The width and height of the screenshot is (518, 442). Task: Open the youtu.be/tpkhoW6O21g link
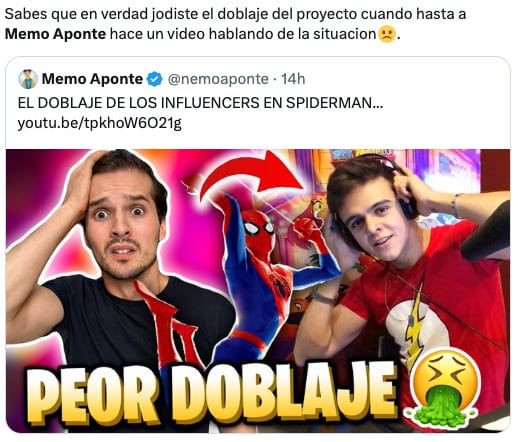click(x=99, y=123)
